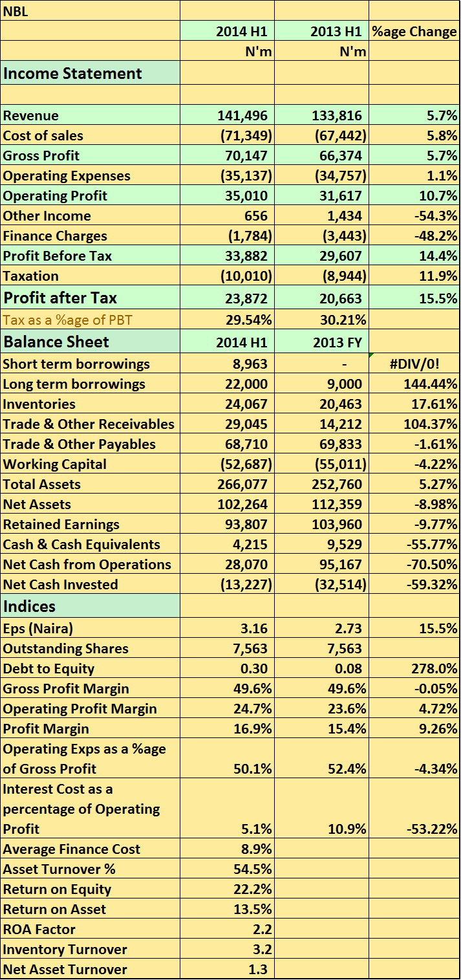Select the Balance Sheet header cell
461x980 pixels.
click(90, 342)
